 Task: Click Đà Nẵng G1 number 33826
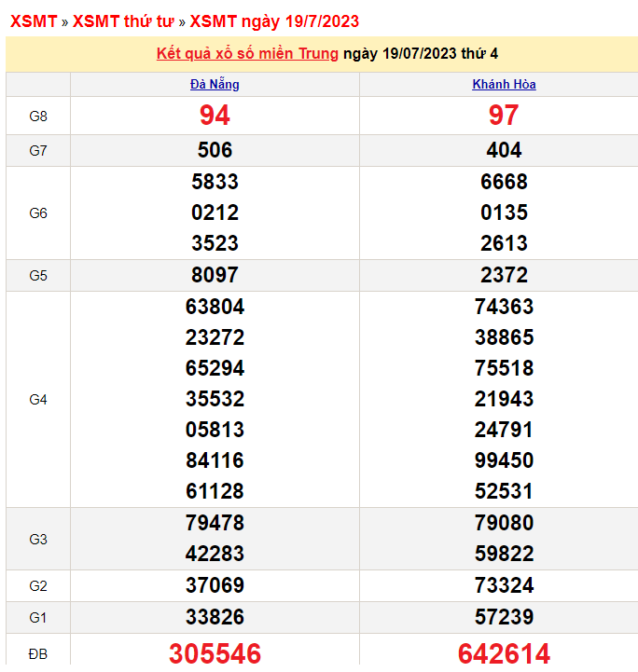coord(215,617)
